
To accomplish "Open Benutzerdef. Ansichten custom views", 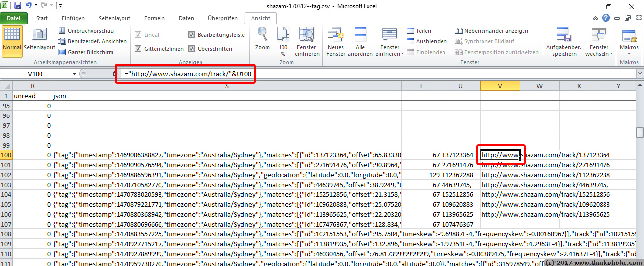I will pyautogui.click(x=92, y=41).
